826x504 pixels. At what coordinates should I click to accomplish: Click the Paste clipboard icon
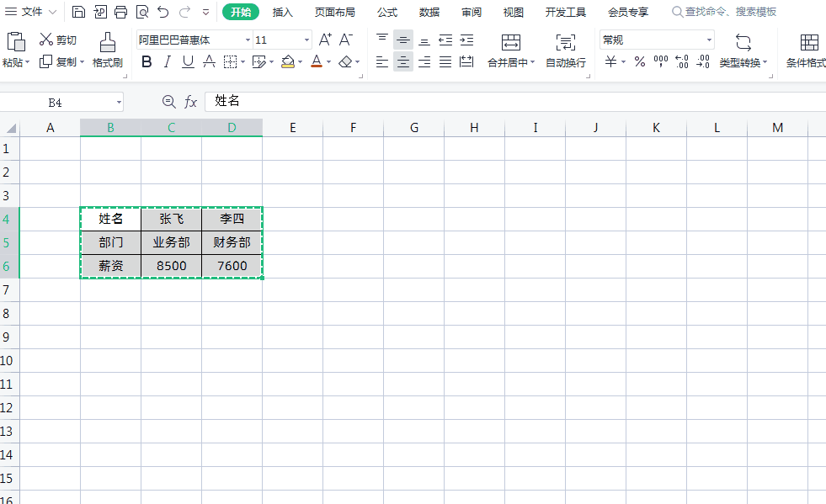[x=16, y=41]
